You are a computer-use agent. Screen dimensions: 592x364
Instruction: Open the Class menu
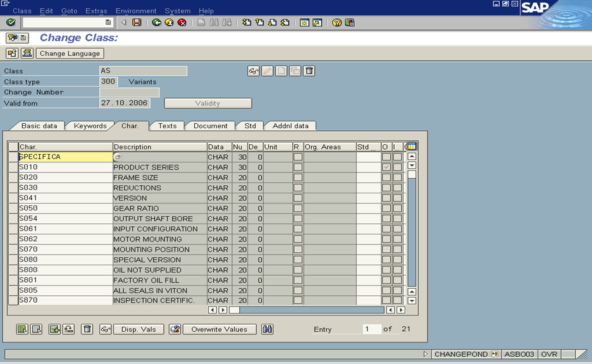tap(22, 11)
